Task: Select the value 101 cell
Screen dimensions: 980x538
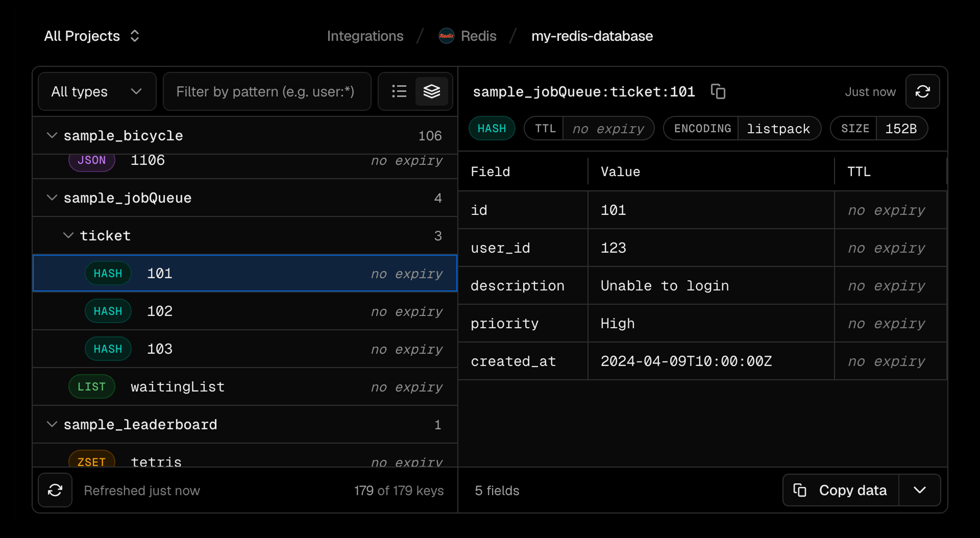Action: [x=711, y=210]
